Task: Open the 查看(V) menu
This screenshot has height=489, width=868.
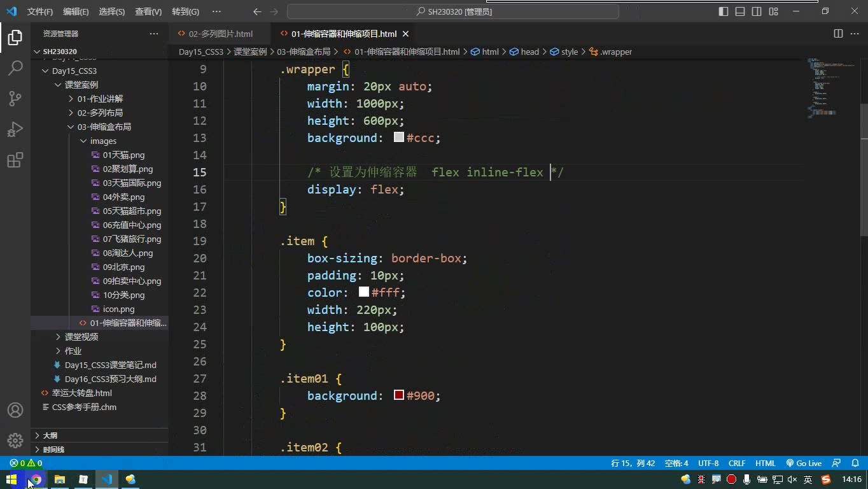Action: (x=148, y=11)
